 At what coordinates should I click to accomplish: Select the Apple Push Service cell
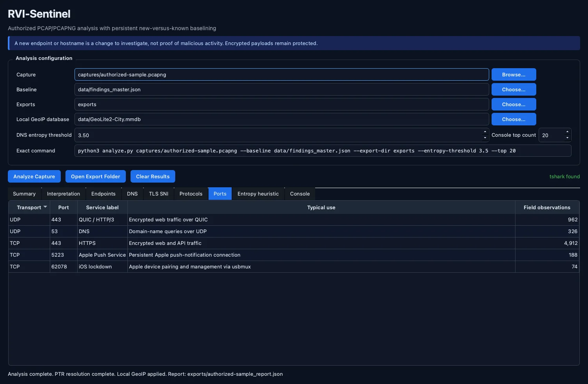coord(102,255)
